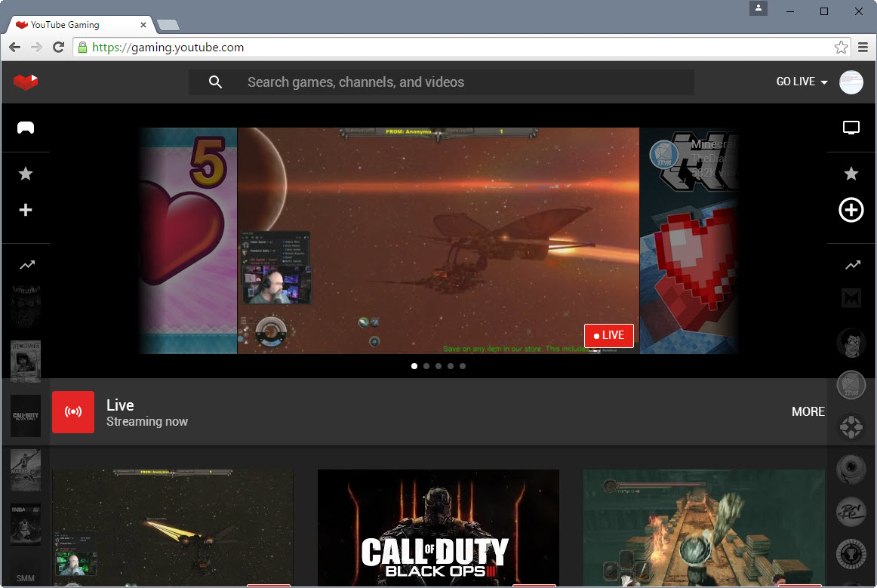The width and height of the screenshot is (877, 588).
Task: Open the Call of Duty Black Ops III stream
Action: coord(438,528)
